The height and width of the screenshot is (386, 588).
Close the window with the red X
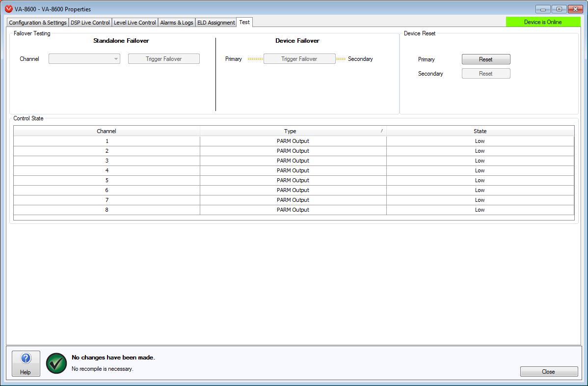[575, 9]
